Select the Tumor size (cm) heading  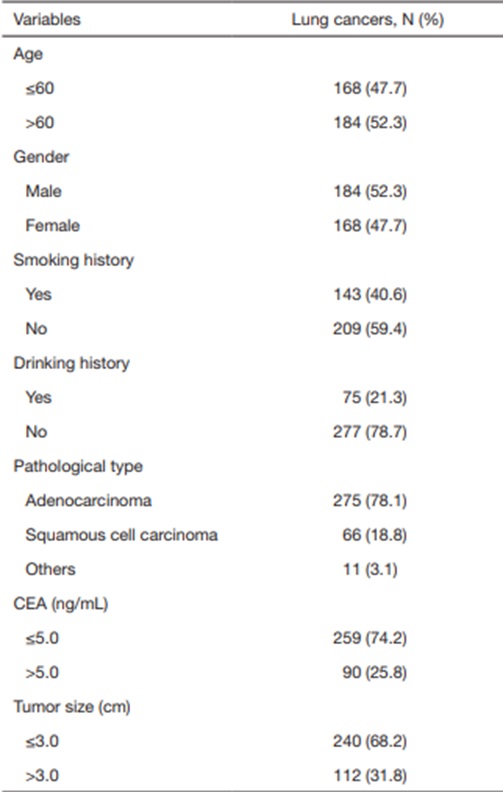coord(72,707)
